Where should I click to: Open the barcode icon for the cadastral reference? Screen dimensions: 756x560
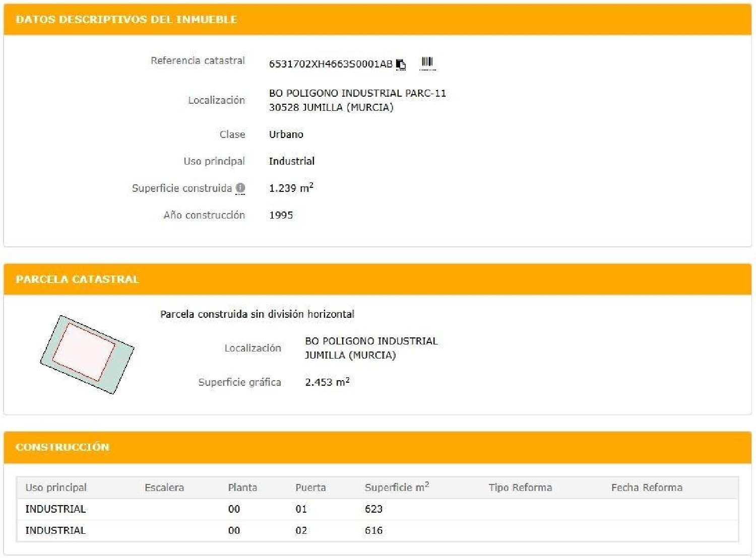pos(427,63)
